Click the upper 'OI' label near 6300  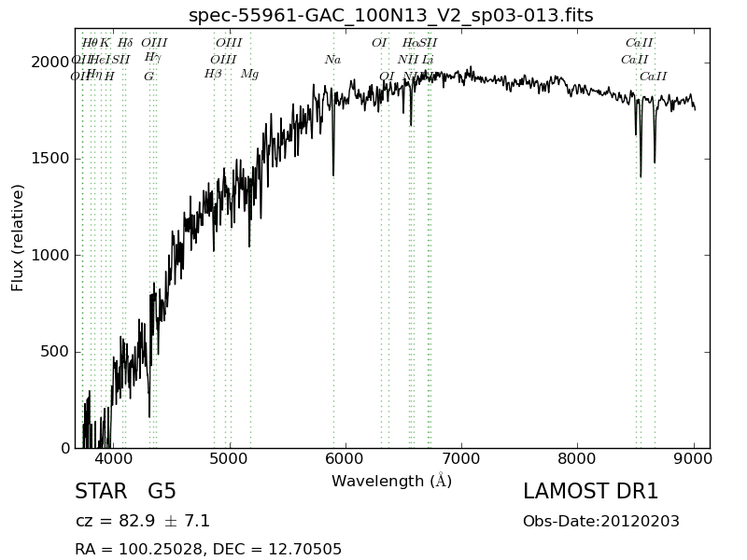point(379,43)
